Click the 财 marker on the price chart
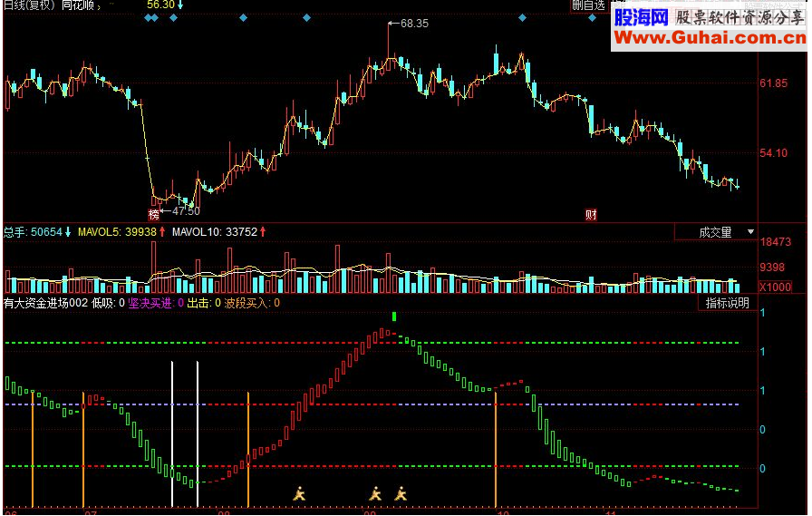 (591, 215)
